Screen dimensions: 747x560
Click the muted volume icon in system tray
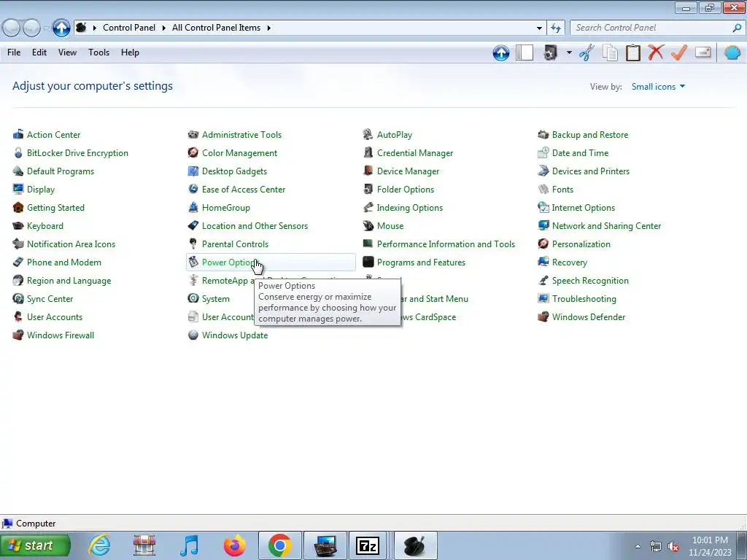(673, 547)
